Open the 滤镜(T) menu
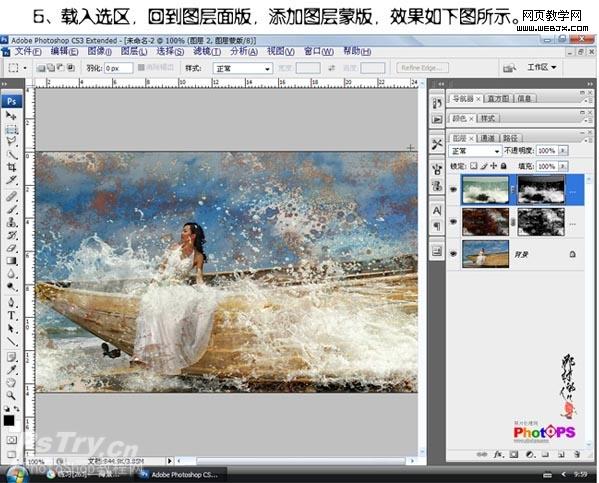 pyautogui.click(x=207, y=51)
